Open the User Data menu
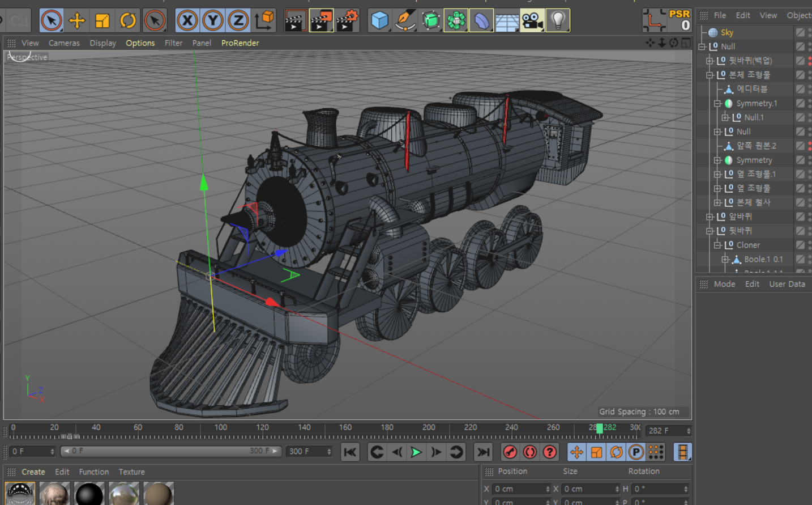 tap(787, 284)
